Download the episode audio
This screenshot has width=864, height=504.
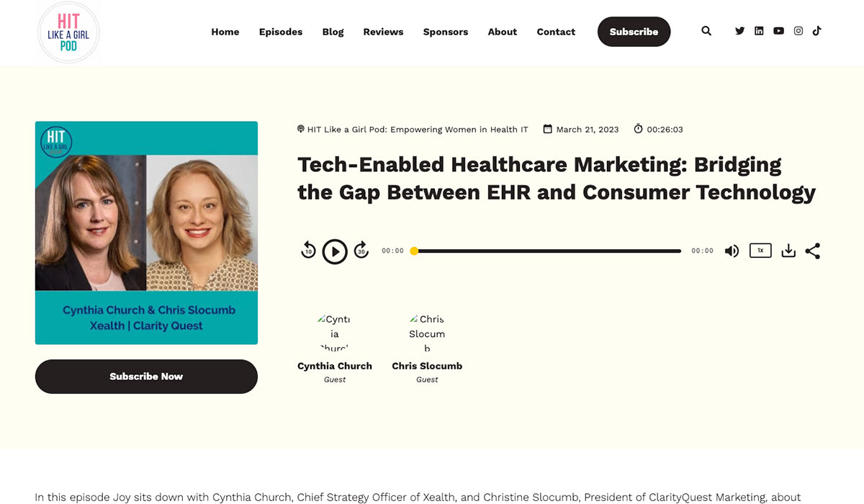[788, 251]
